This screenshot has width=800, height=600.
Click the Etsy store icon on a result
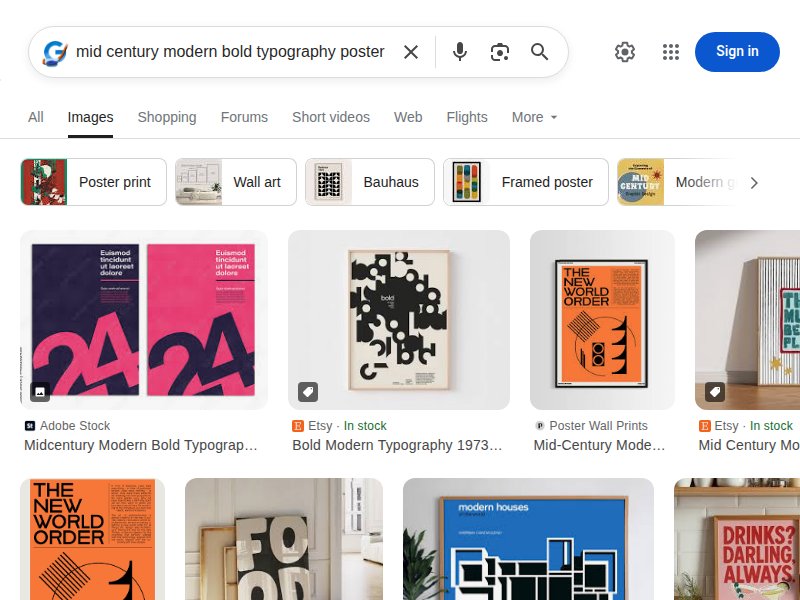point(296,425)
